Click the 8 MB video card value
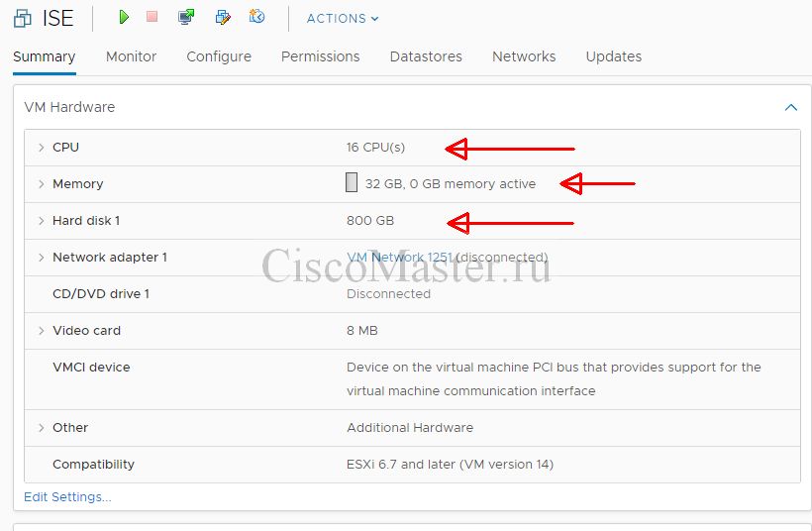This screenshot has width=812, height=531. click(362, 331)
